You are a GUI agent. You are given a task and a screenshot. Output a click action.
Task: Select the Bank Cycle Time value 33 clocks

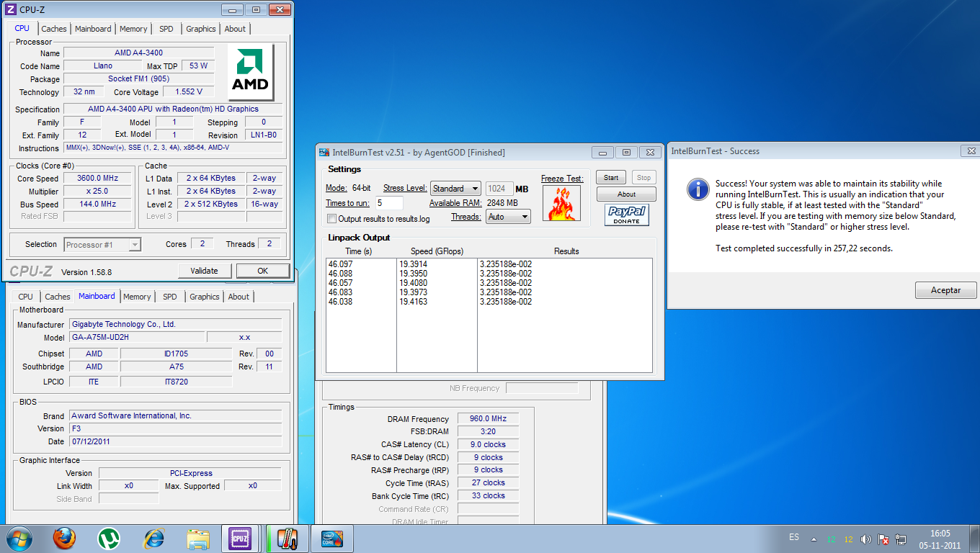(x=488, y=495)
